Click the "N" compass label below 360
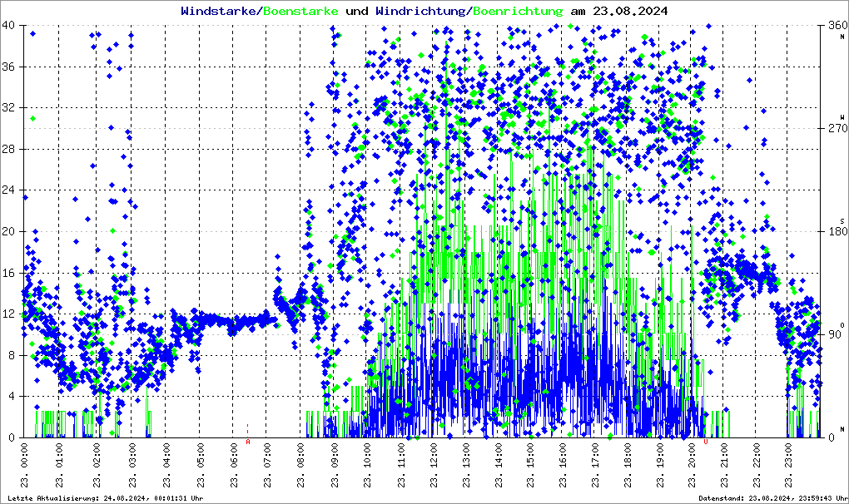The width and height of the screenshot is (849, 504). [842, 37]
